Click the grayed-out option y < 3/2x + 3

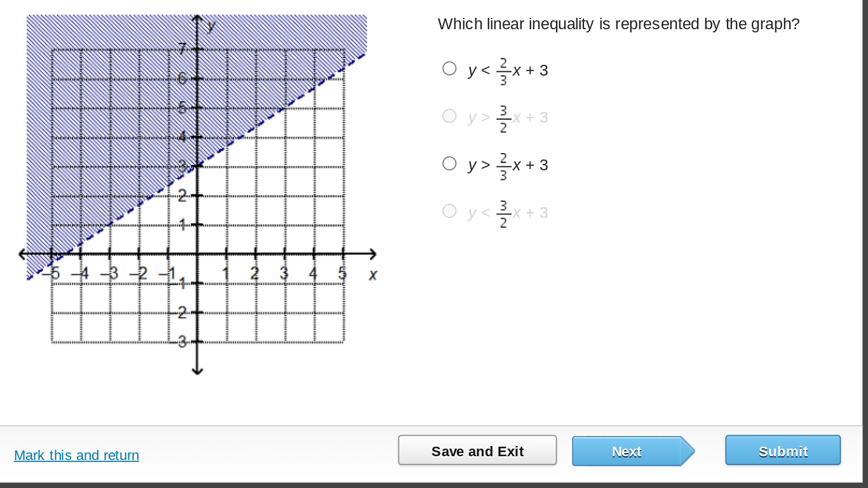tap(506, 212)
